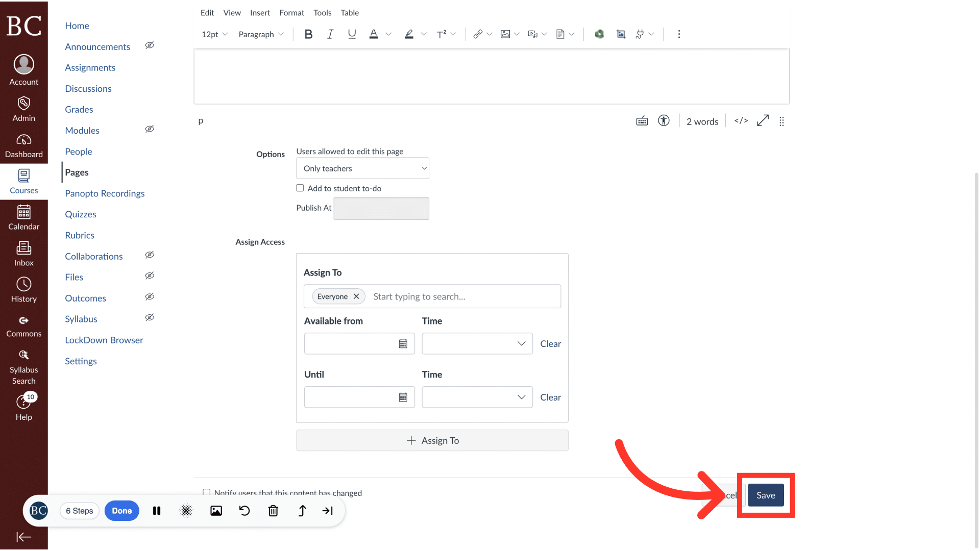The image size is (980, 551).
Task: Expand the editor to fullscreen with diagonal arrow icon
Action: click(x=763, y=121)
